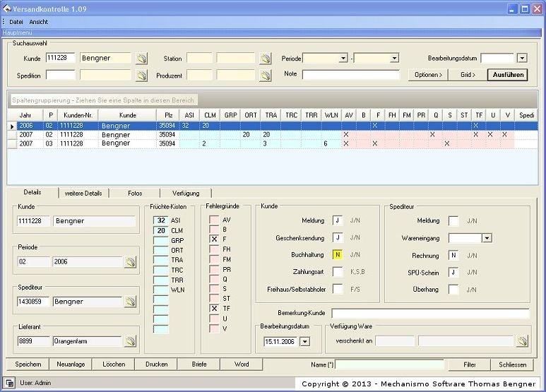This screenshot has height=392, width=546.
Task: Open the second Periode dropdown
Action: pyautogui.click(x=394, y=58)
